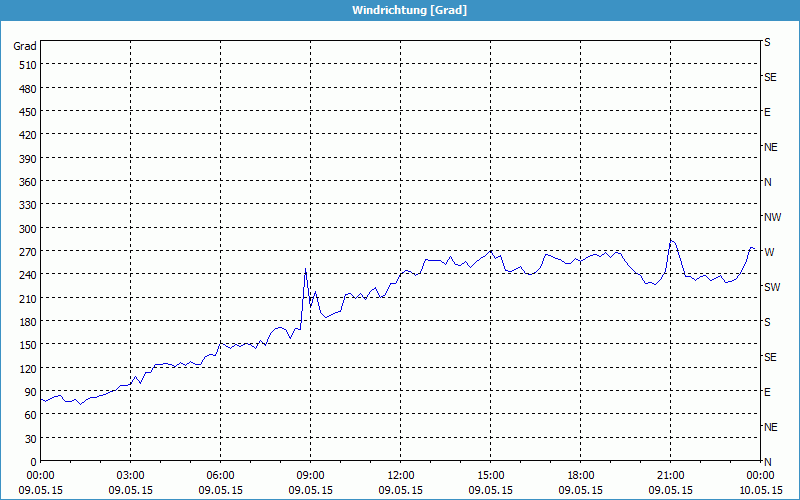
Task: Click the 270 value on the y-axis
Action: click(x=25, y=252)
